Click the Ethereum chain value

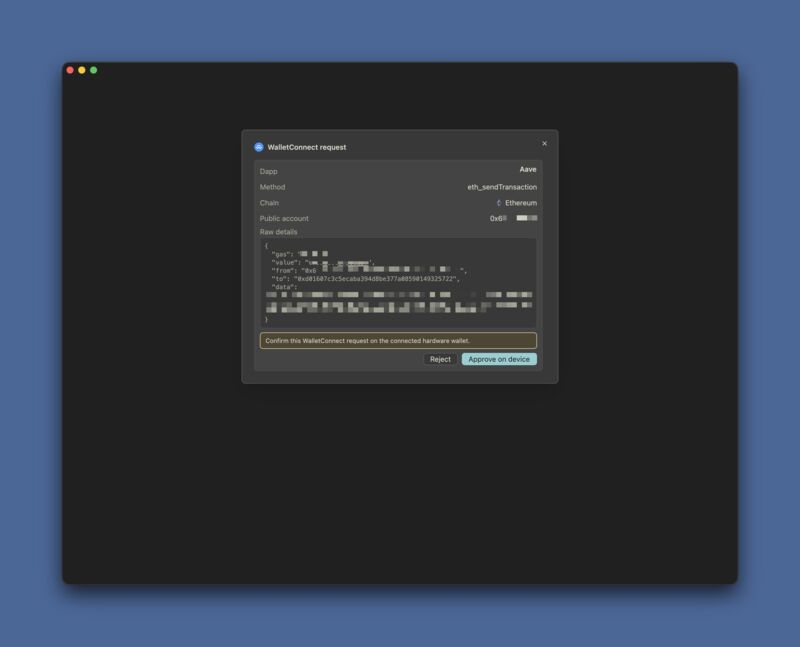(x=521, y=203)
